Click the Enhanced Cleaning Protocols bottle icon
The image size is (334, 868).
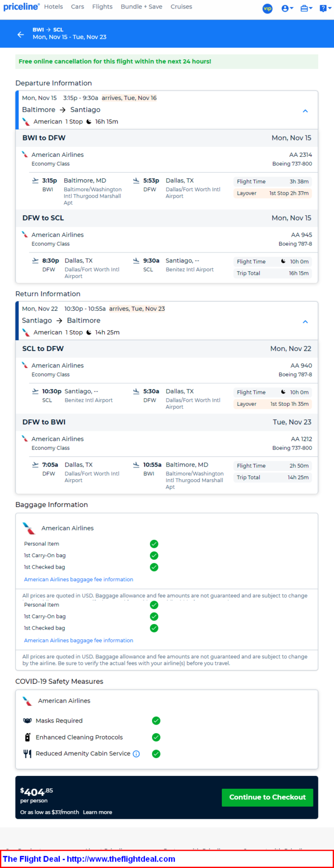point(27,737)
